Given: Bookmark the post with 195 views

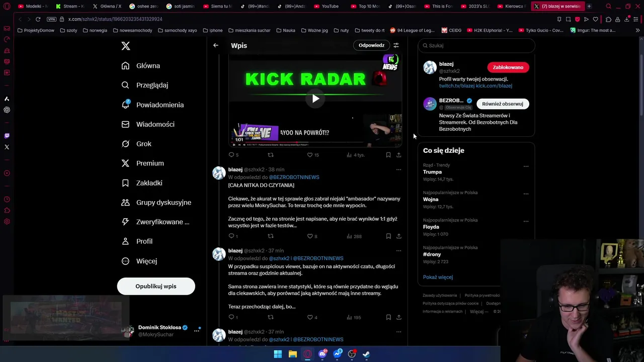Looking at the screenshot, I should point(388,317).
